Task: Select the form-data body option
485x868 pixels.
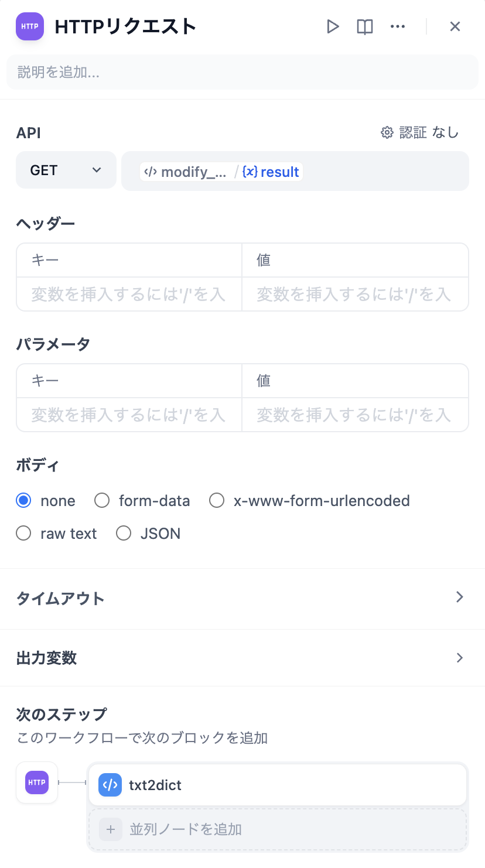Action: click(102, 501)
